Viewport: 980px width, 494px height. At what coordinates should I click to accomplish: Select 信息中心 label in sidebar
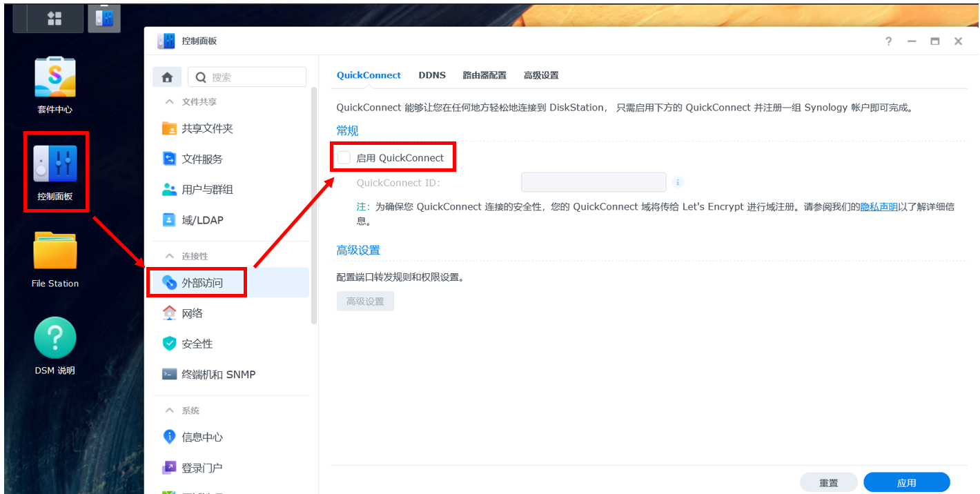pyautogui.click(x=202, y=437)
